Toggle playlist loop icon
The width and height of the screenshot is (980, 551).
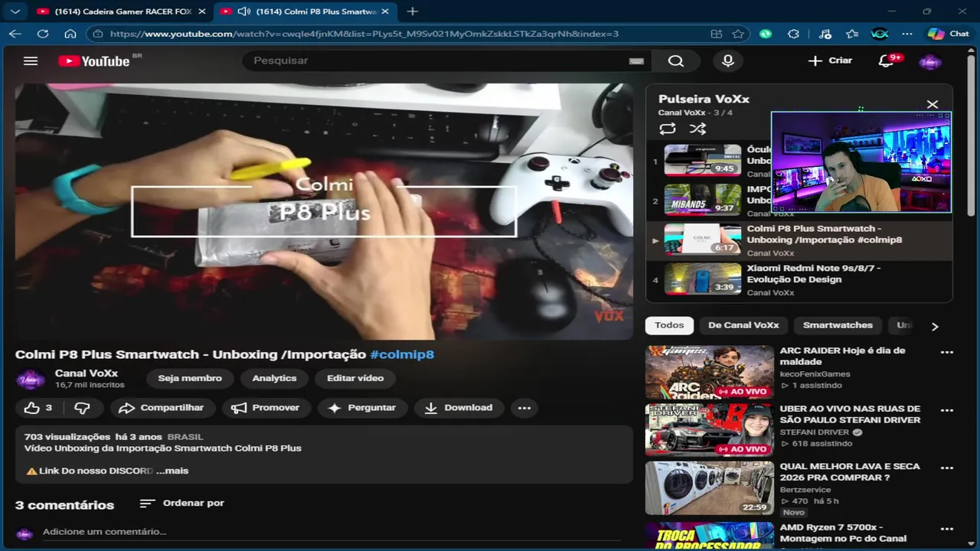[x=668, y=129]
